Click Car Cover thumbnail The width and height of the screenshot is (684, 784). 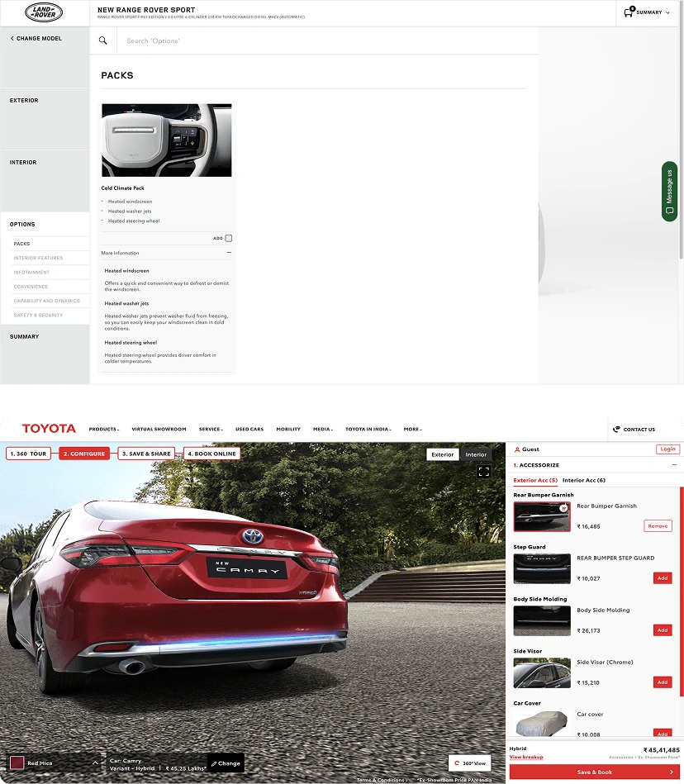click(542, 724)
